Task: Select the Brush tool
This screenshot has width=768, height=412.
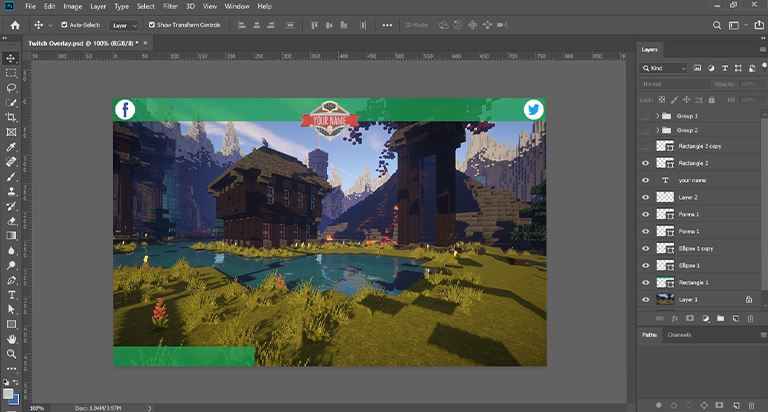Action: [x=10, y=176]
